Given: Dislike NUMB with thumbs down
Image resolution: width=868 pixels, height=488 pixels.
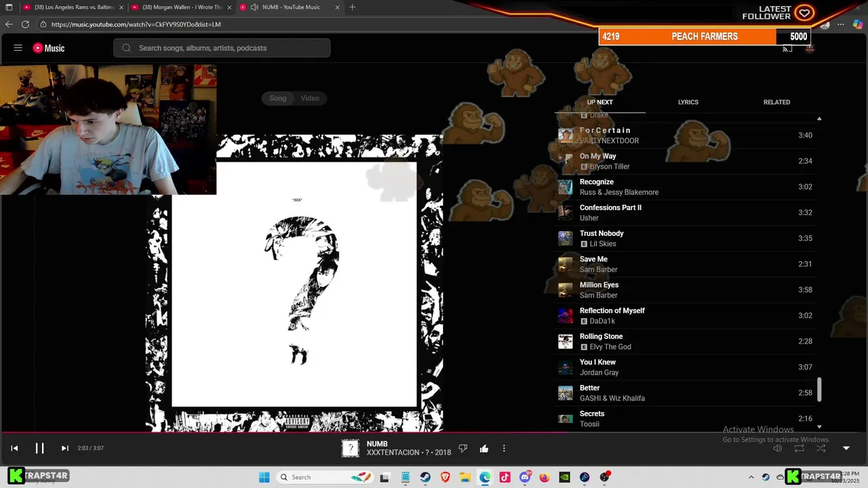Looking at the screenshot, I should pyautogui.click(x=463, y=449).
